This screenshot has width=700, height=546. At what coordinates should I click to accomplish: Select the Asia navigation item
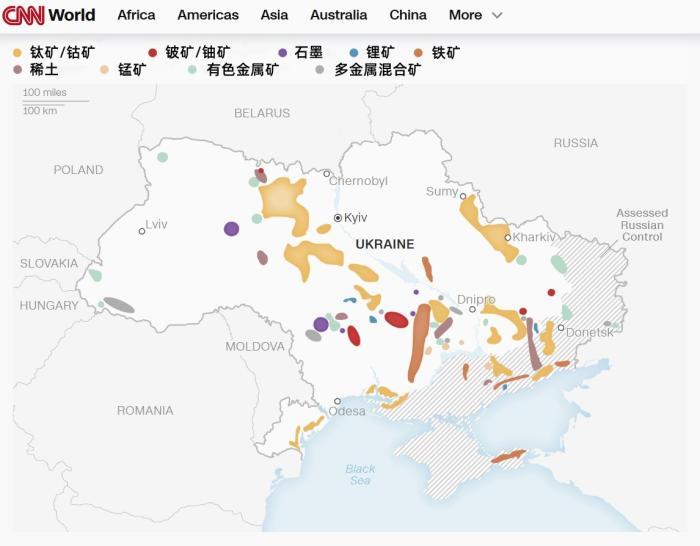pos(274,15)
